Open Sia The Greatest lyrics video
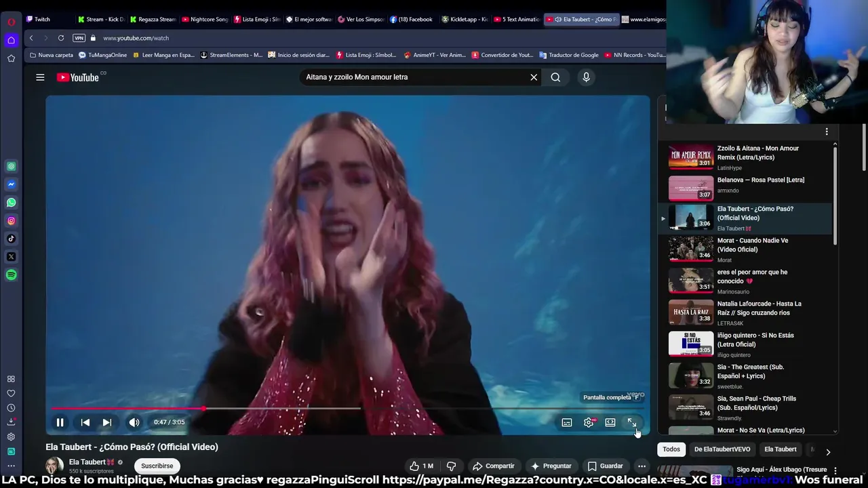 click(746, 375)
